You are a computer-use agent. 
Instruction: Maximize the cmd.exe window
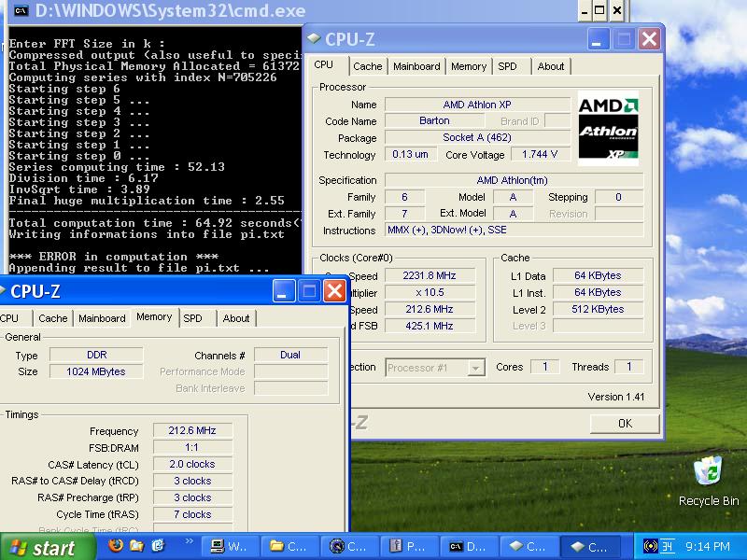click(x=599, y=10)
